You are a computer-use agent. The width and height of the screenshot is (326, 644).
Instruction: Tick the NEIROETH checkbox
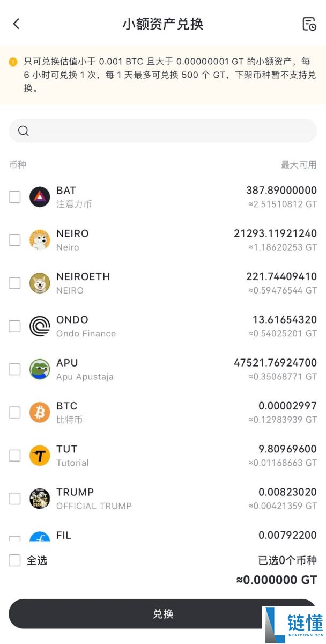(14, 283)
